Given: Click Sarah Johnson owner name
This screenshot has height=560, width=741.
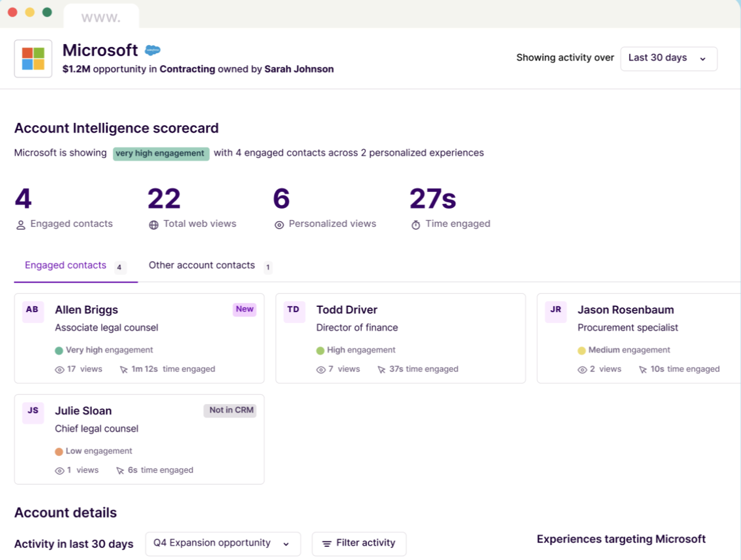Looking at the screenshot, I should (299, 69).
